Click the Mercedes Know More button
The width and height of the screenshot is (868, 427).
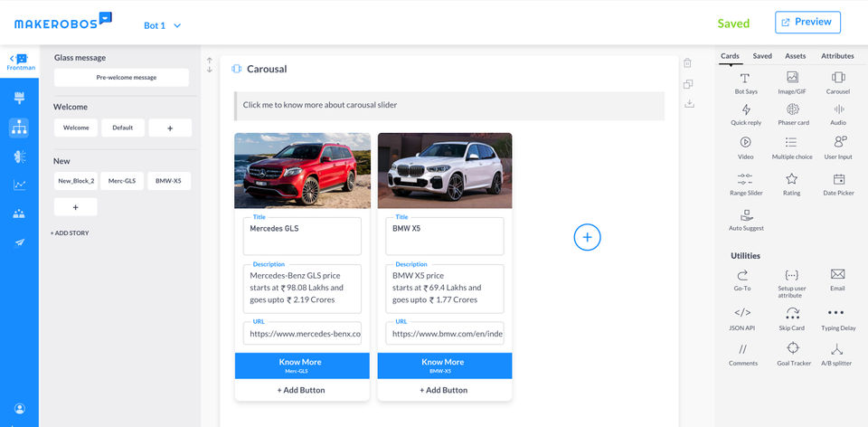pos(302,365)
